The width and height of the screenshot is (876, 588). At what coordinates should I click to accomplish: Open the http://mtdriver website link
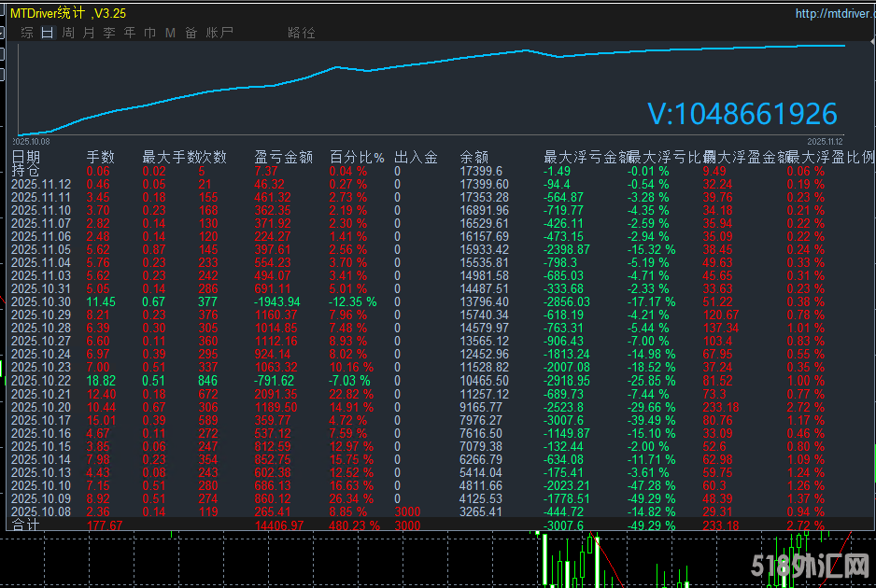(835, 12)
